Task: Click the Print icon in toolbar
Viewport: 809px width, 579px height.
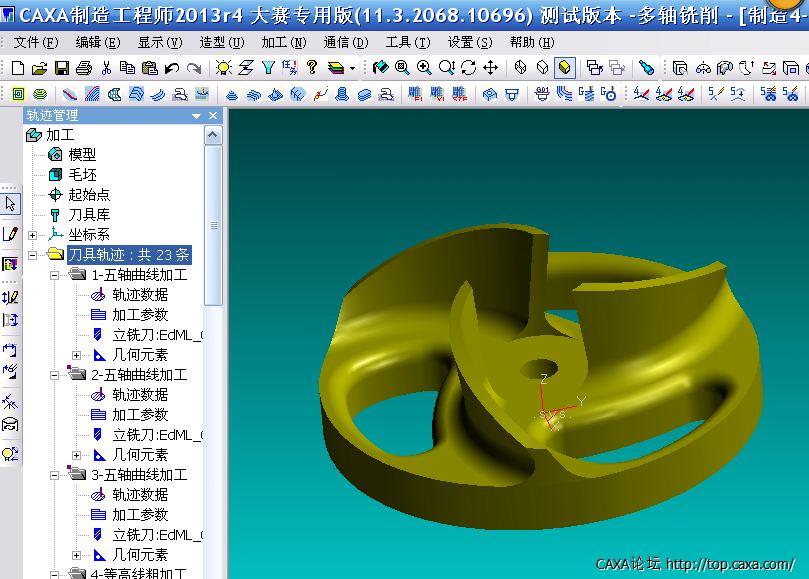Action: coord(84,68)
